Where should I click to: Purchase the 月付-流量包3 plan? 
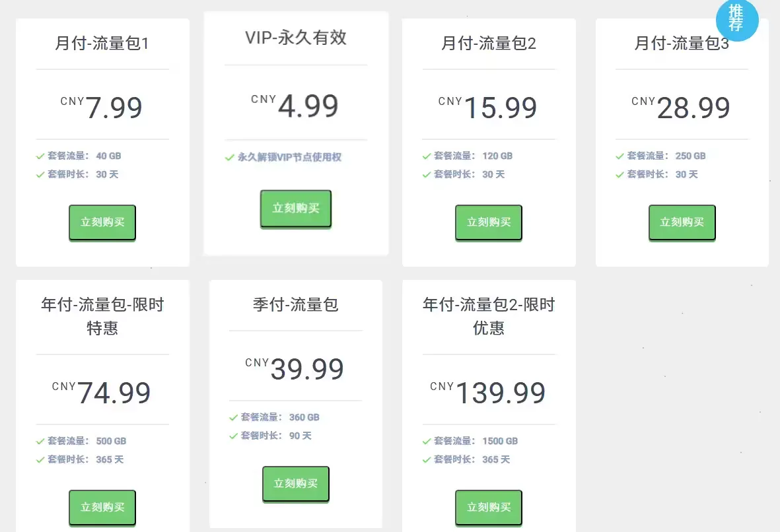point(682,222)
